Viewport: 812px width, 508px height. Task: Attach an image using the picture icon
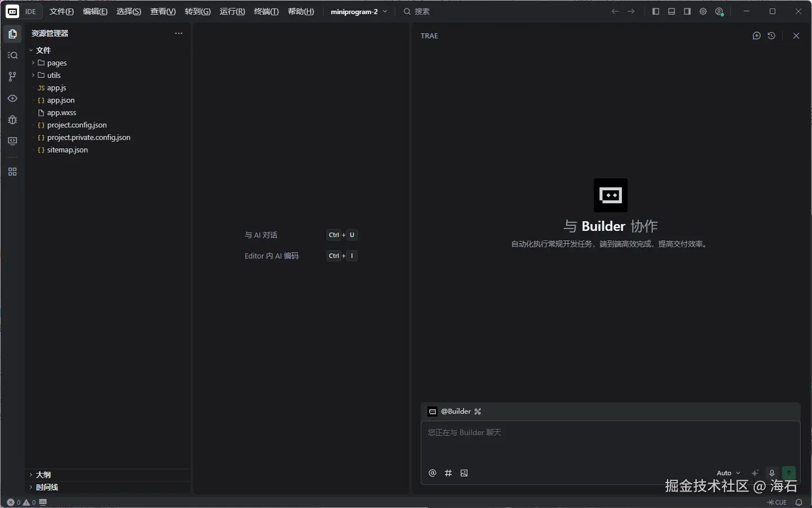[x=464, y=473]
